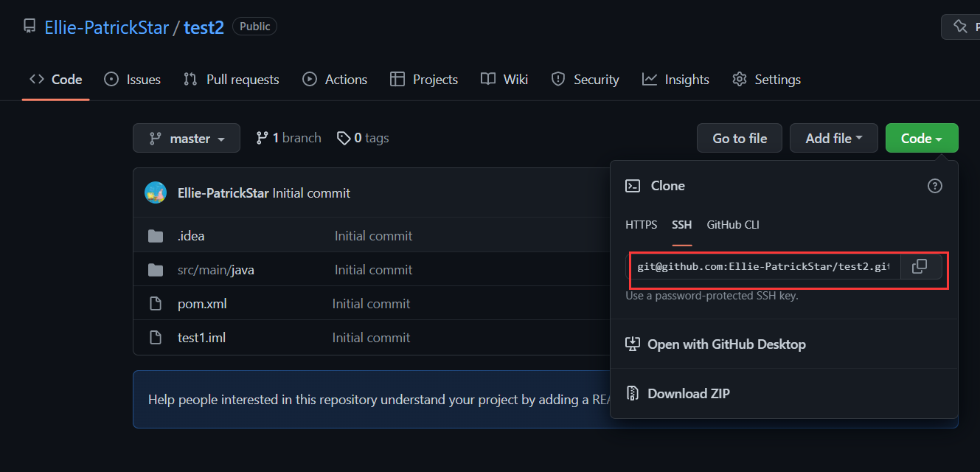Open Initial commit link in test1.iml row
The image size is (980, 472).
click(371, 338)
